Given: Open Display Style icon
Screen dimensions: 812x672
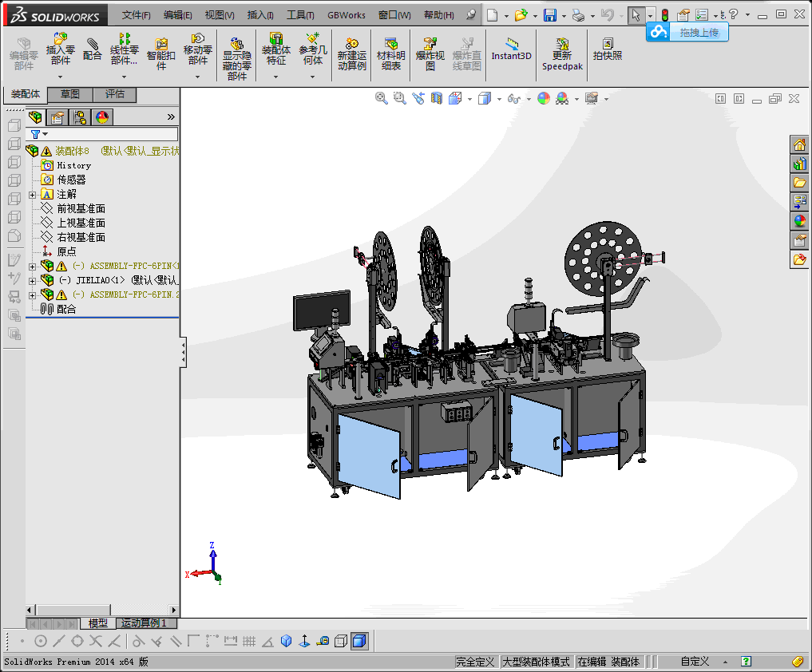Looking at the screenshot, I should tap(485, 98).
